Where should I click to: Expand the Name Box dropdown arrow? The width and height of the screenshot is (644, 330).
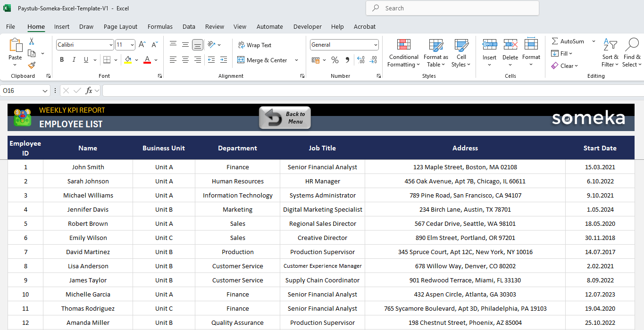click(x=45, y=91)
